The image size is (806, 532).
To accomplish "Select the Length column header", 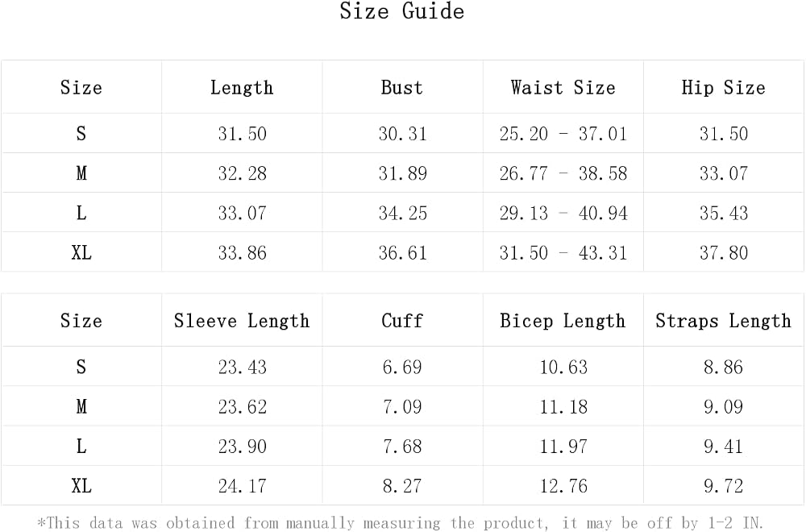I will tap(242, 87).
